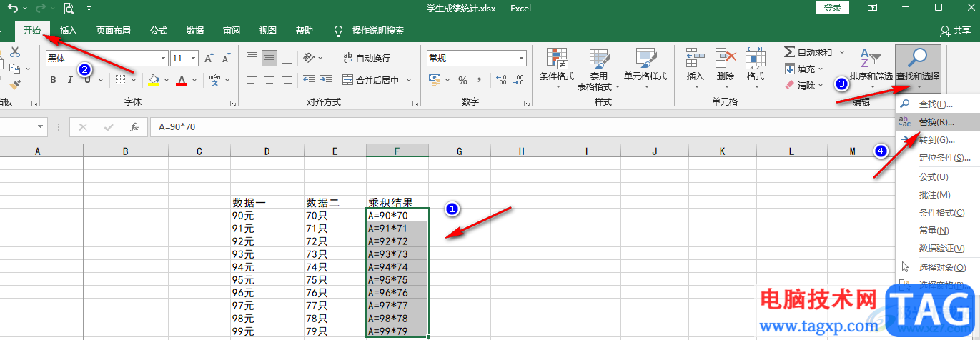This screenshot has width=980, height=340.
Task: Open 单元格样式 cell styles gallery
Action: tap(645, 70)
